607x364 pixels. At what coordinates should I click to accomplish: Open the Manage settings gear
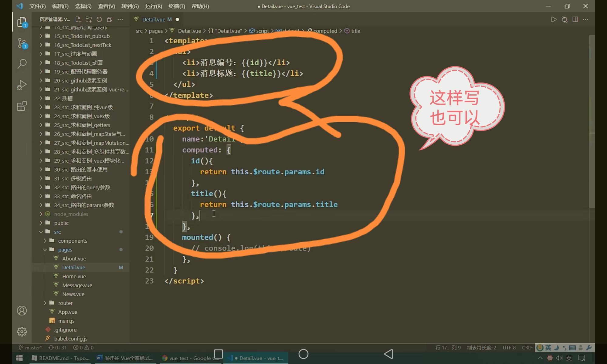[x=22, y=331]
